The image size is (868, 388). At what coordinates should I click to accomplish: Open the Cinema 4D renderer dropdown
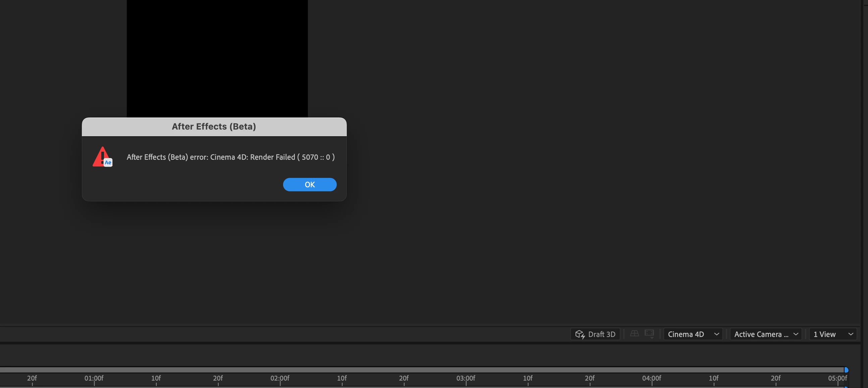[x=693, y=334]
